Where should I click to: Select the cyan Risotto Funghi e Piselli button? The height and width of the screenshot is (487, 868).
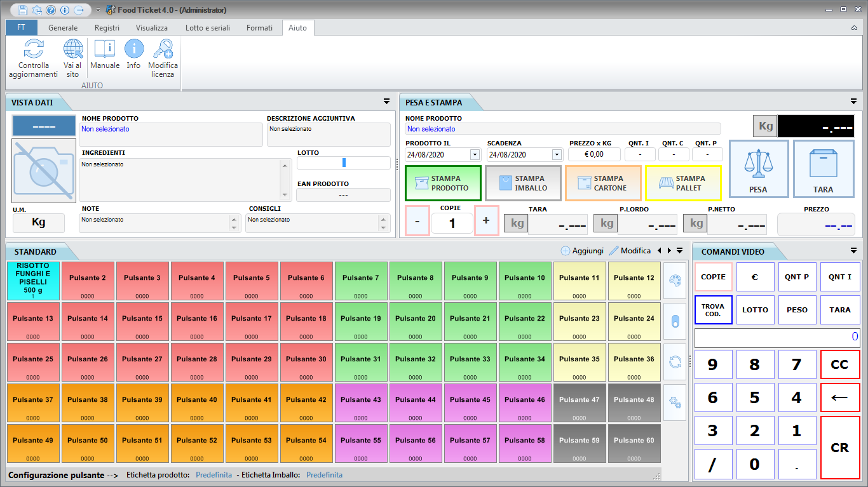33,281
